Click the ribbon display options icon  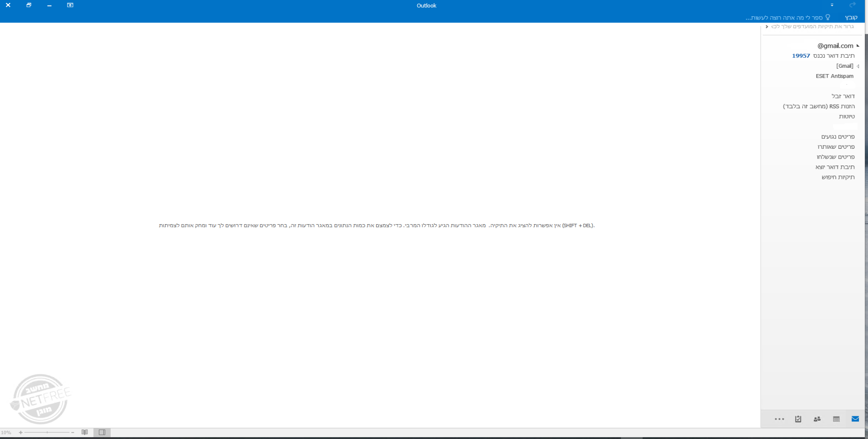pos(70,5)
